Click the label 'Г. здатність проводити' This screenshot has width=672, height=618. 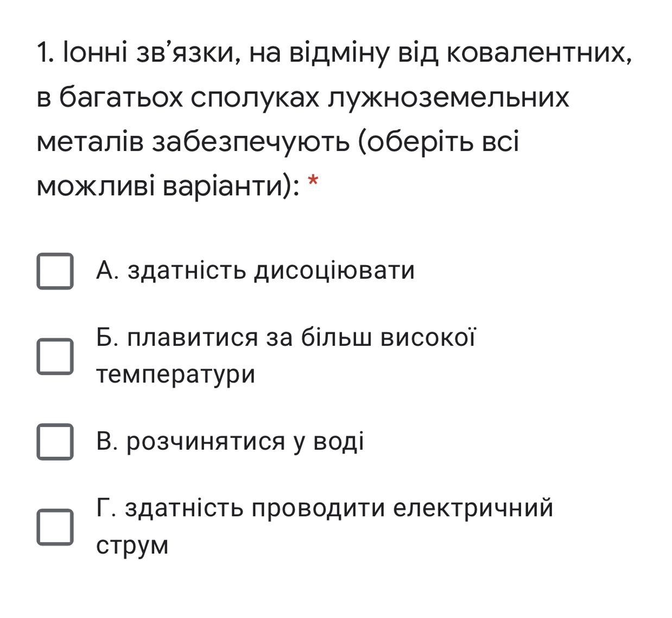click(240, 508)
